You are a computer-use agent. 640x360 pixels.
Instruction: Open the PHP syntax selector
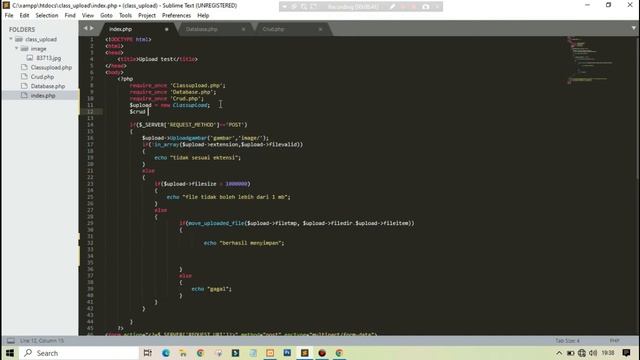[x=614, y=341]
